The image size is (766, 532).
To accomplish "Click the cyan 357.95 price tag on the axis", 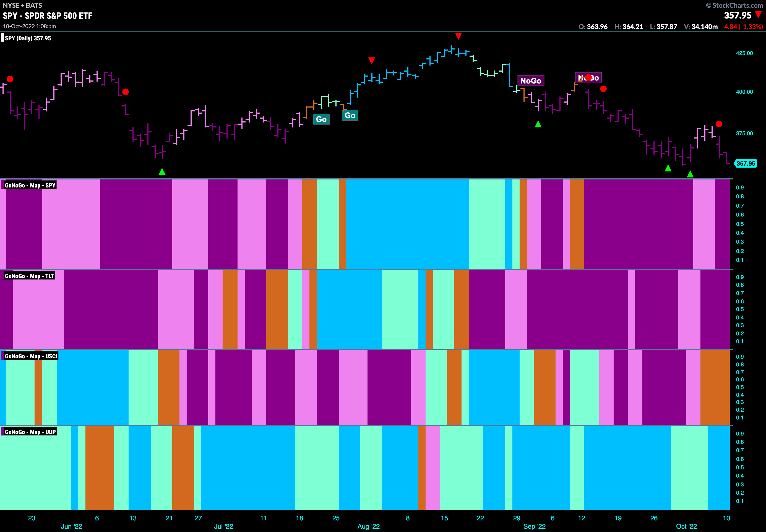I will (746, 163).
